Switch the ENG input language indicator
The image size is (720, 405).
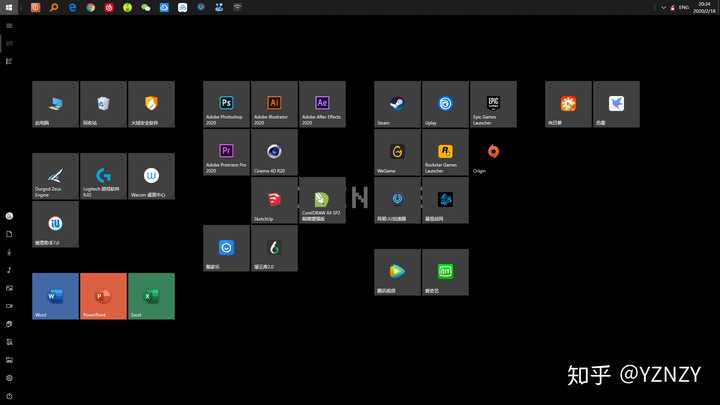click(684, 7)
